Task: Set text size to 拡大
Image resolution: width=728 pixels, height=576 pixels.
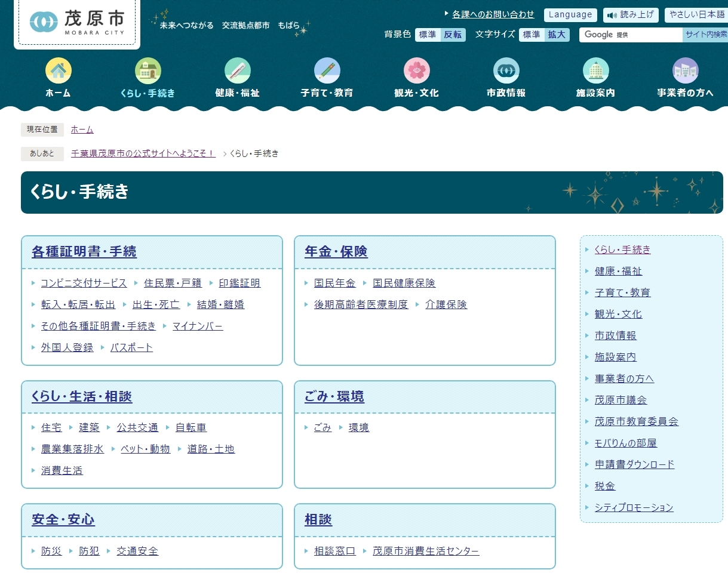Action: pos(557,35)
